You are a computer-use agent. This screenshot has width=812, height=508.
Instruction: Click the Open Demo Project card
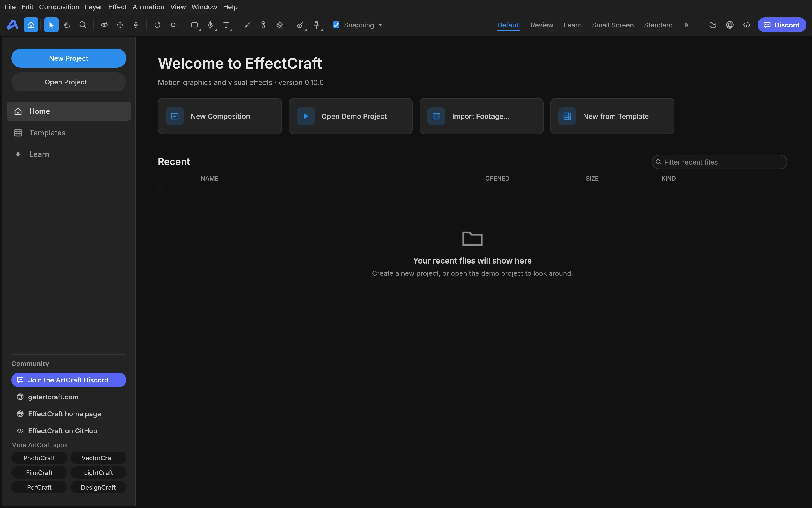click(x=351, y=116)
